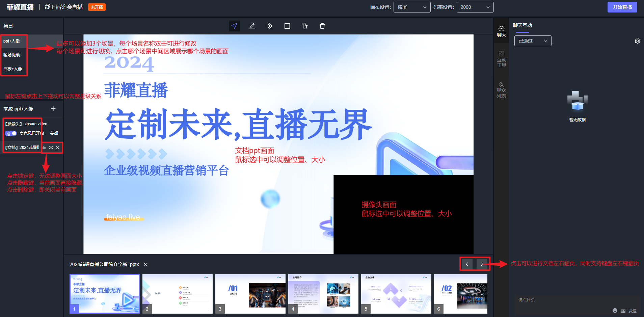Select the laser pointer target tool
Viewport: 644px width, 317px height.
tap(270, 26)
